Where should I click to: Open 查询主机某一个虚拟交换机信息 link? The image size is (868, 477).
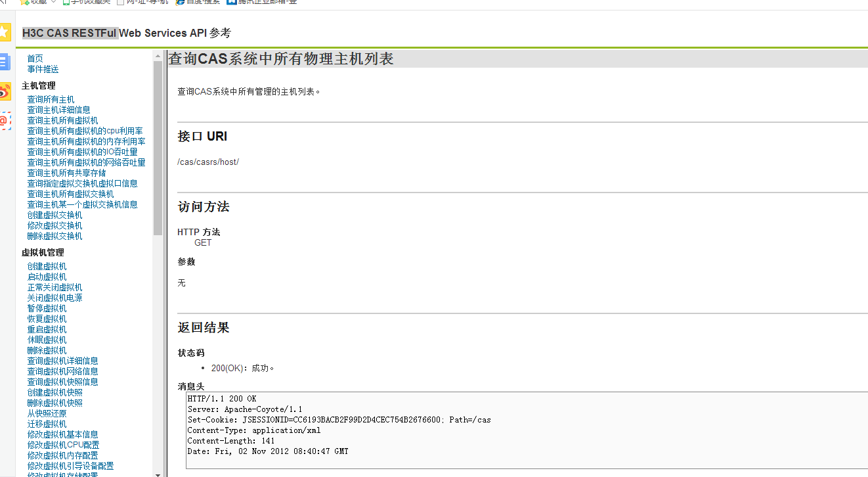82,204
